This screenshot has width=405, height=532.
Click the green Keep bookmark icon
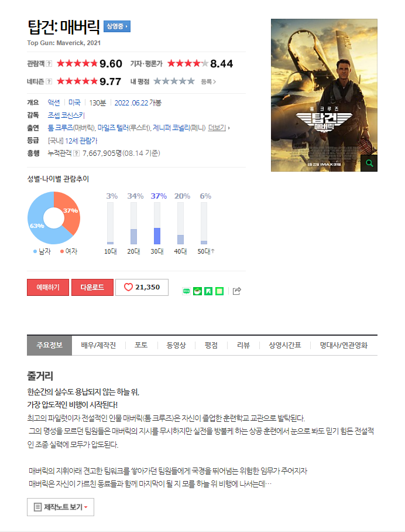[208, 291]
